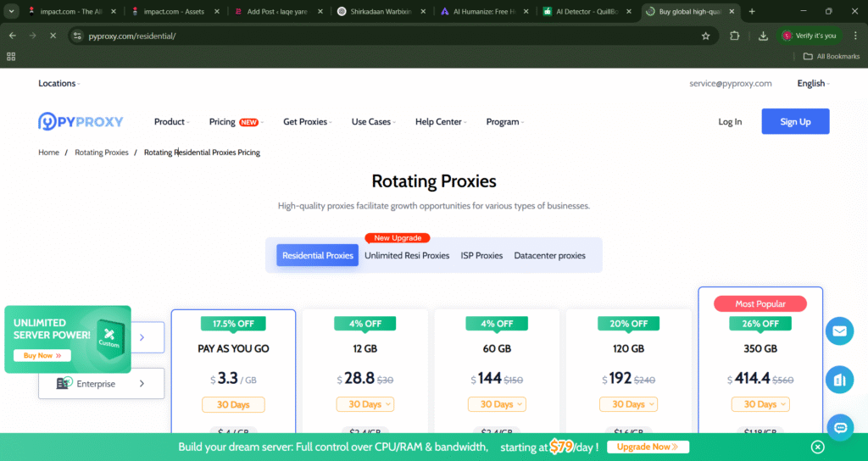
Task: Switch to the Add Post tab
Action: 275,11
